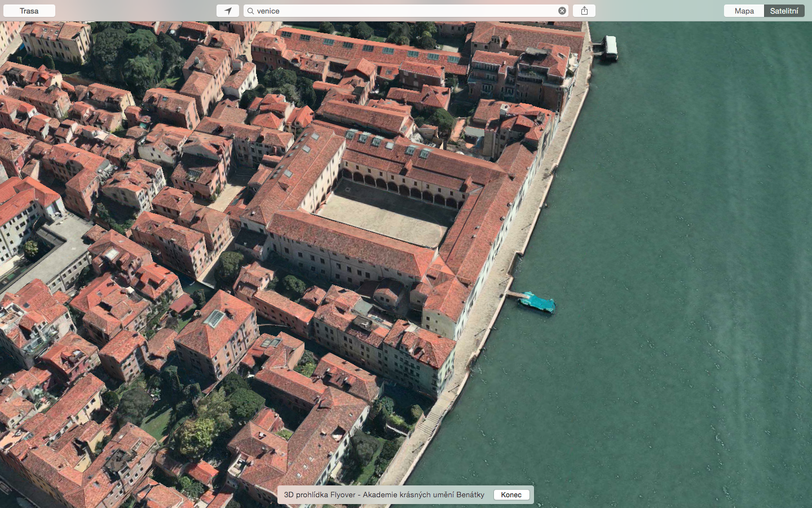
Task: Click the 3D prohlídka Flyover tour label
Action: (x=383, y=494)
